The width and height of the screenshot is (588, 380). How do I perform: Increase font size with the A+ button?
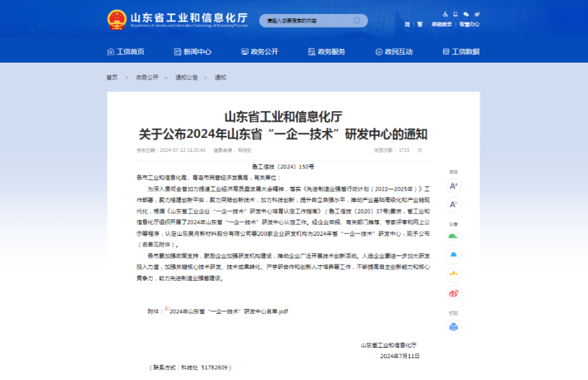(x=453, y=186)
